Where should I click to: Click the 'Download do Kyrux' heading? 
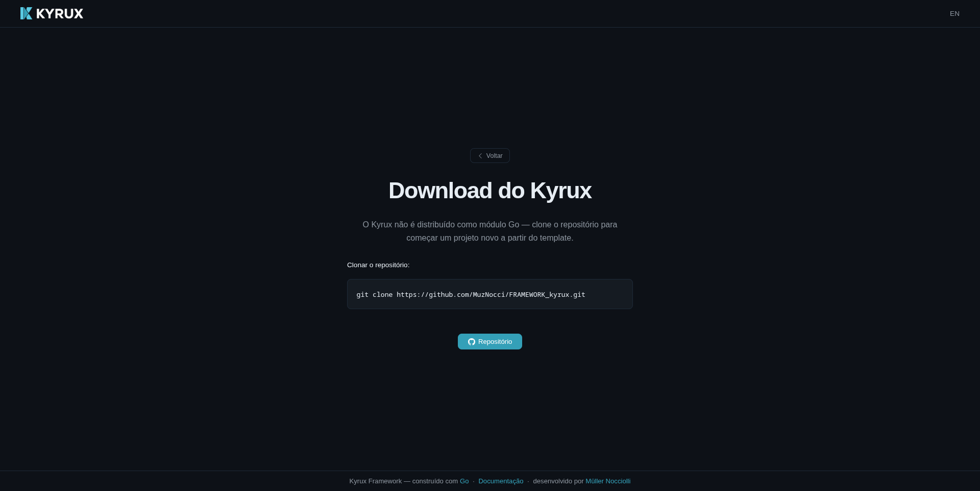490,191
